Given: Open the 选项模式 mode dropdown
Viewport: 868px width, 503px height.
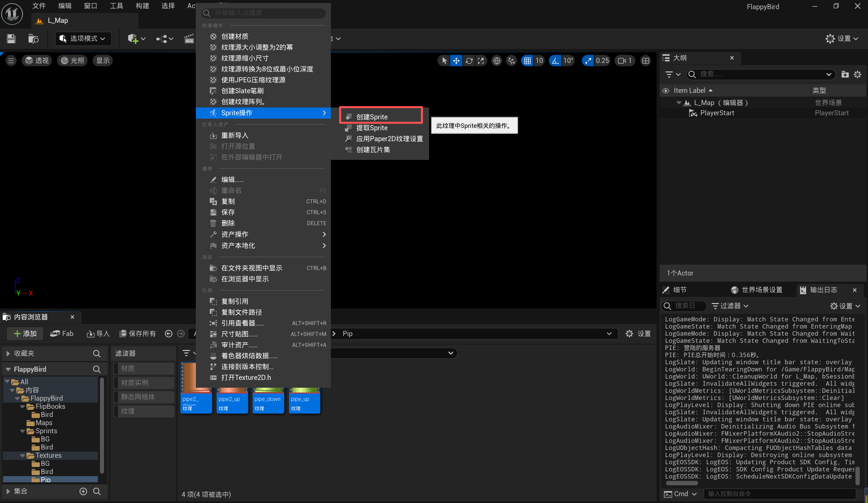Looking at the screenshot, I should (83, 38).
